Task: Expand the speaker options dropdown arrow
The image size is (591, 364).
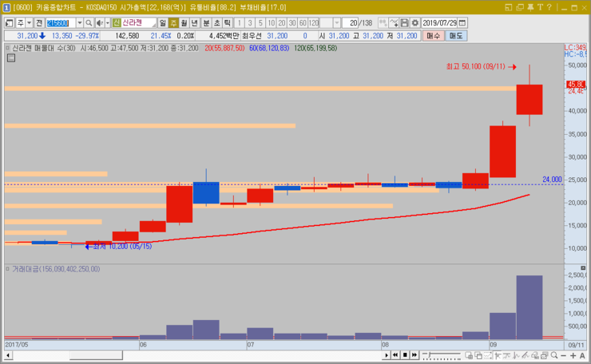Action: [x=108, y=23]
